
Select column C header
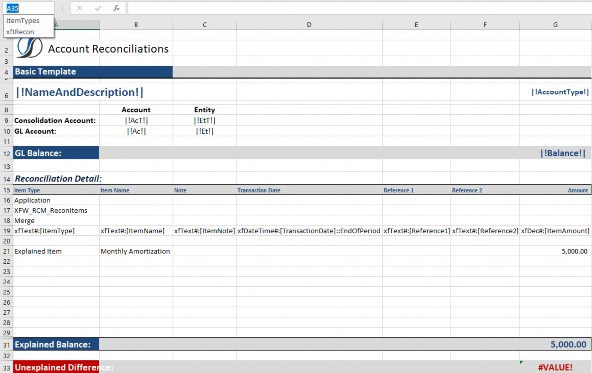click(205, 25)
